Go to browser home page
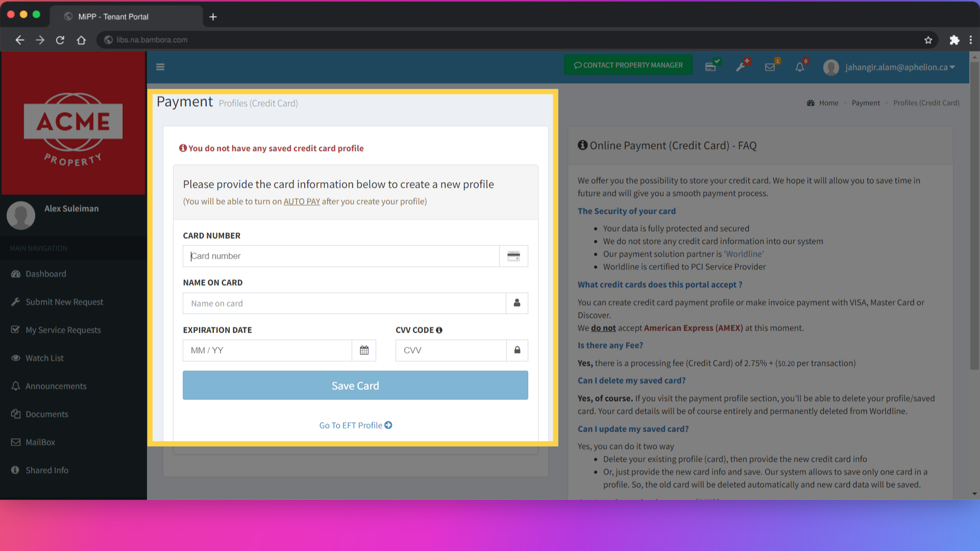This screenshot has height=551, width=980. [81, 40]
